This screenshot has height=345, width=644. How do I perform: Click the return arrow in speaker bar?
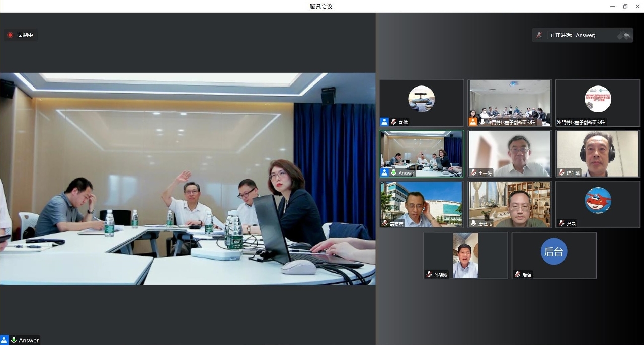coord(626,35)
